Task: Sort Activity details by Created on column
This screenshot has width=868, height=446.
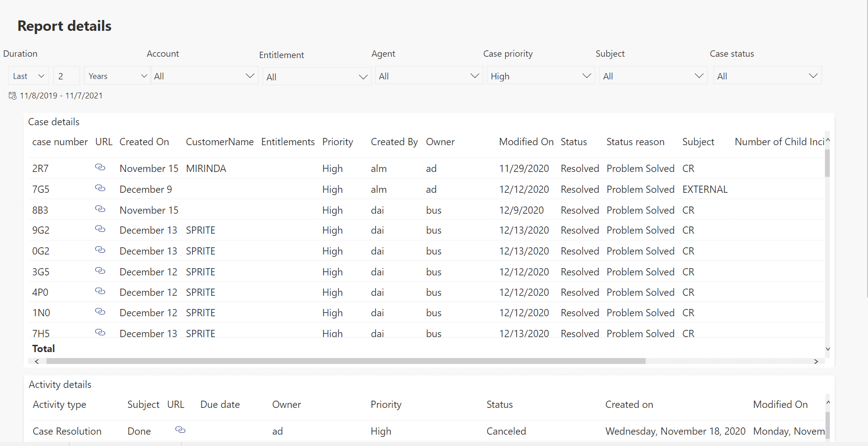Action: [629, 405]
